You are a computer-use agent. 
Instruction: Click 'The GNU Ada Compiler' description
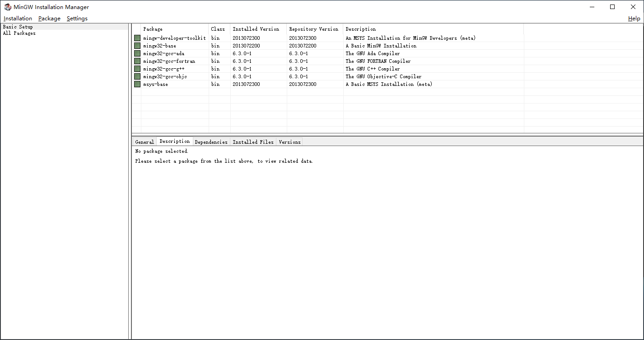373,53
